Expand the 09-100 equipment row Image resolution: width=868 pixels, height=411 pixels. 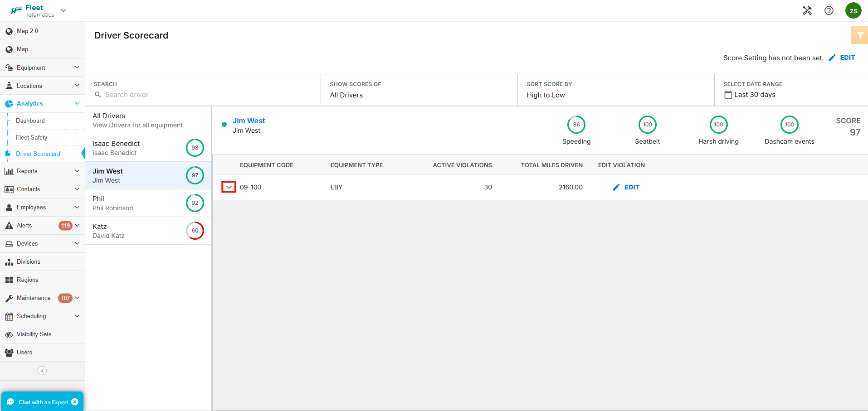pyautogui.click(x=229, y=187)
